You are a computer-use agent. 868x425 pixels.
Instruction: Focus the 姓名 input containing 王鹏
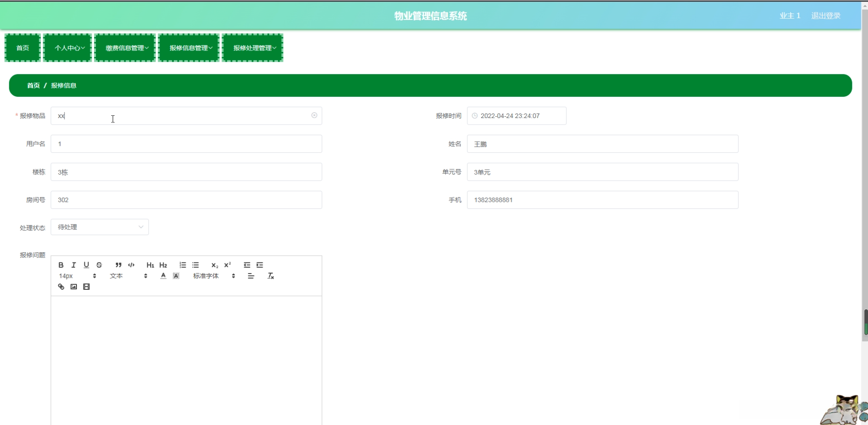(x=602, y=144)
